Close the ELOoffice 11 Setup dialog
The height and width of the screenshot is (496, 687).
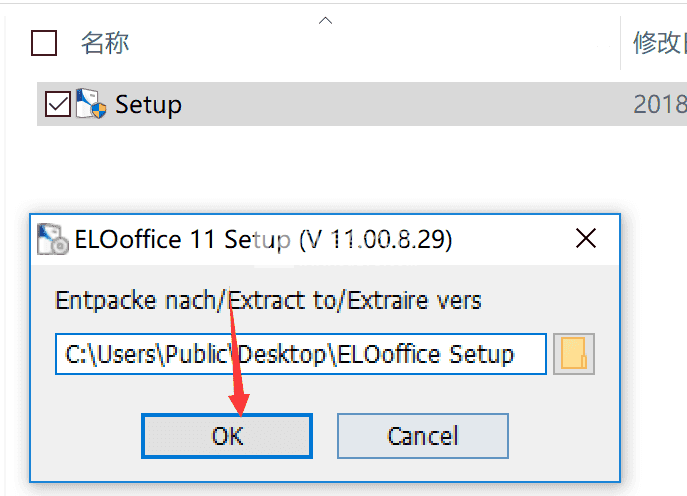coord(586,238)
